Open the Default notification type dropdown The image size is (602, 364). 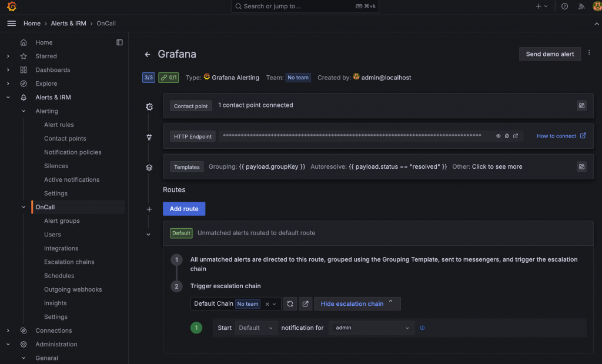coord(256,328)
